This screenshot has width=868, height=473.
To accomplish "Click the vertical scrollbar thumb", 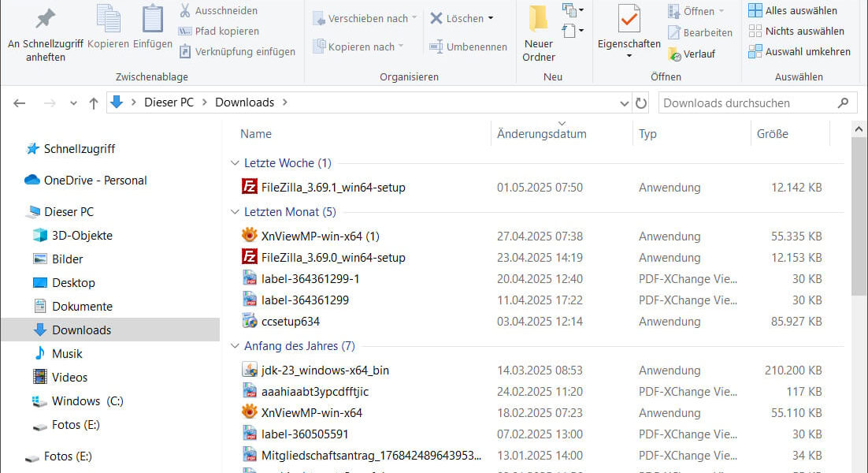I will [x=859, y=216].
